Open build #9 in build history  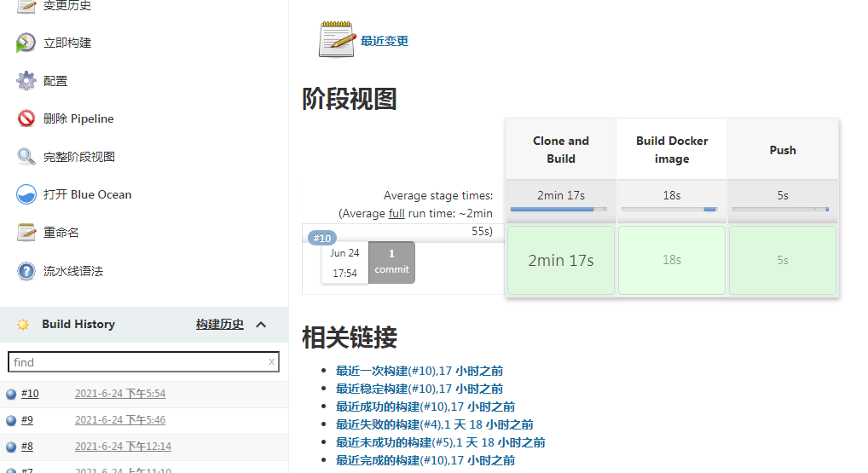27,420
